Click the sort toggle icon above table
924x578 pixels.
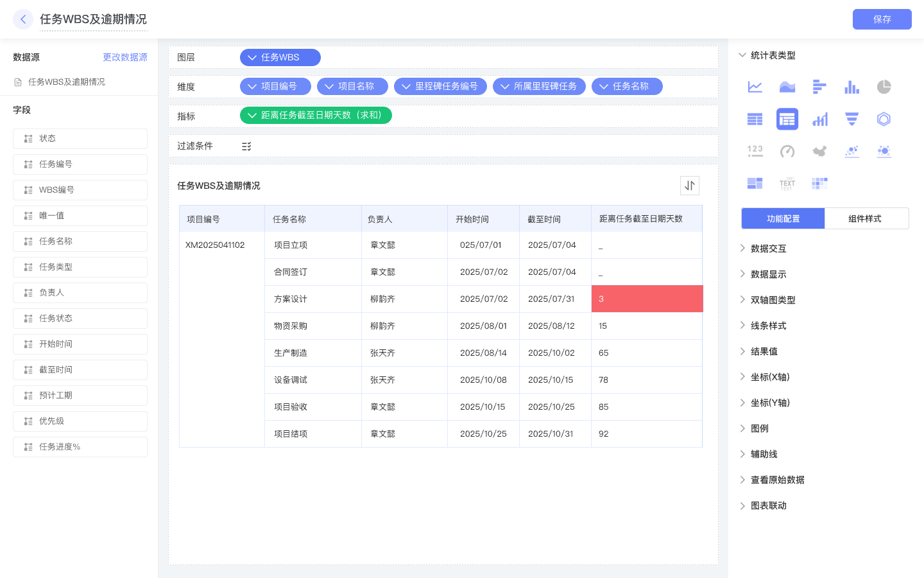pyautogui.click(x=690, y=186)
